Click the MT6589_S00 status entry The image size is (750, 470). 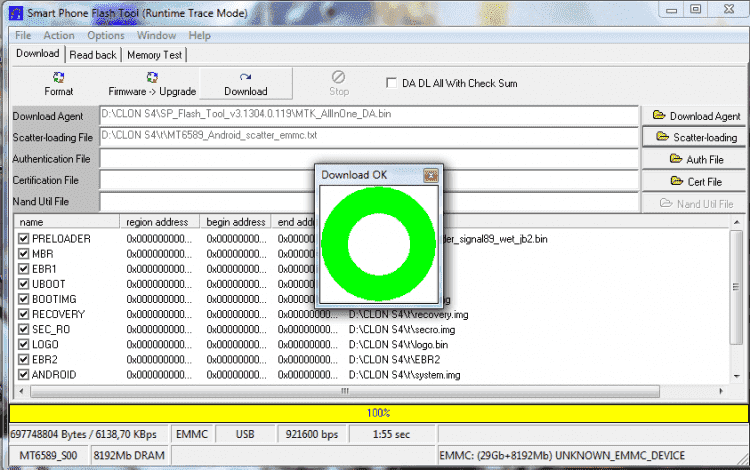pyautogui.click(x=48, y=455)
